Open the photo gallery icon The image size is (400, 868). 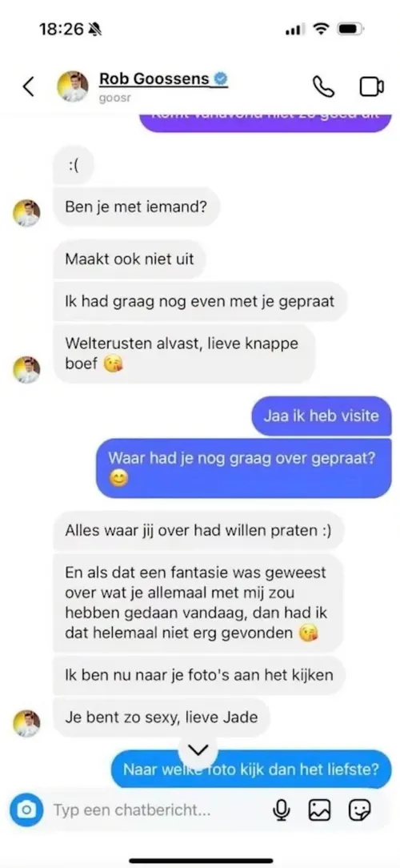pyautogui.click(x=319, y=811)
